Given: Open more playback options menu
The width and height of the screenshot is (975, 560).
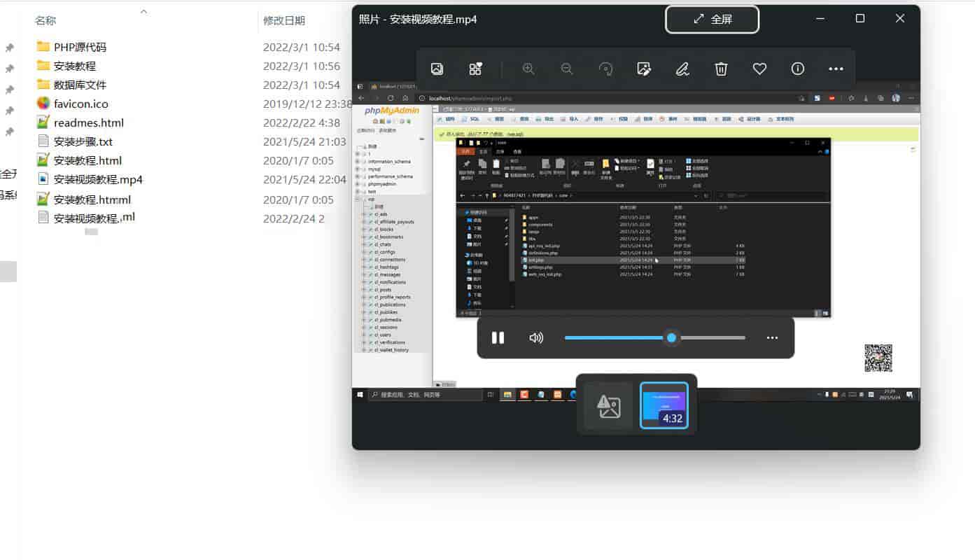Looking at the screenshot, I should click(772, 338).
